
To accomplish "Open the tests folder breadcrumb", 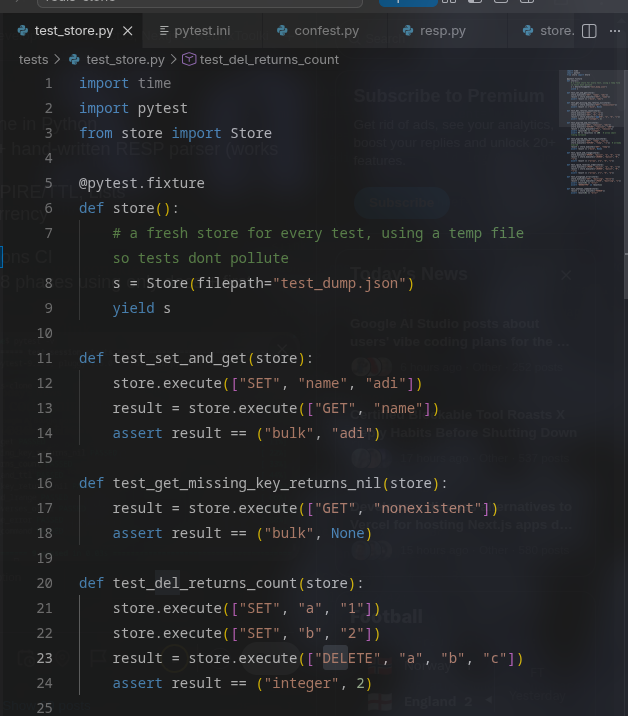I will pyautogui.click(x=33, y=60).
